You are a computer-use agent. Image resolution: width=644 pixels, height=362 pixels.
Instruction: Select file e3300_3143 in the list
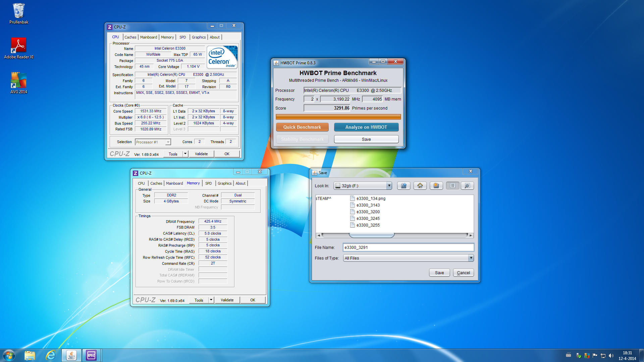(365, 205)
